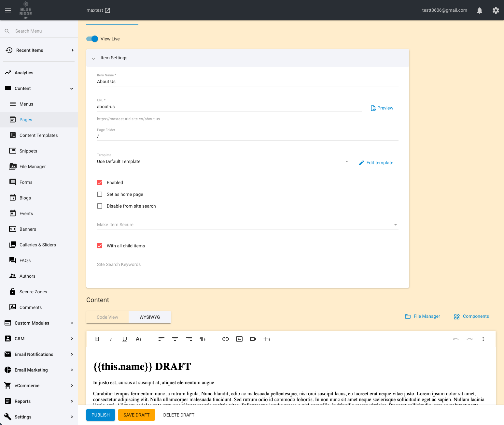This screenshot has width=504, height=425.
Task: Collapse the Item Settings panel
Action: [93, 58]
